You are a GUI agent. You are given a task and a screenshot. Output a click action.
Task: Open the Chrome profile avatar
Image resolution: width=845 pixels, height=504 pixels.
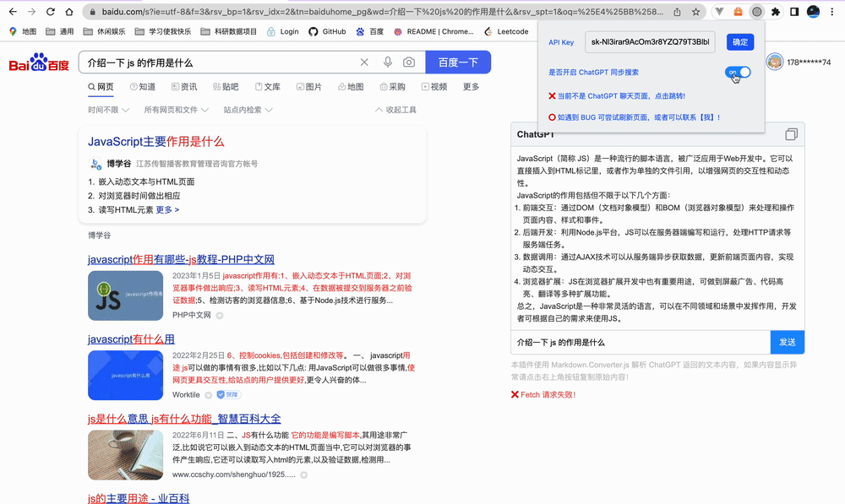[813, 11]
